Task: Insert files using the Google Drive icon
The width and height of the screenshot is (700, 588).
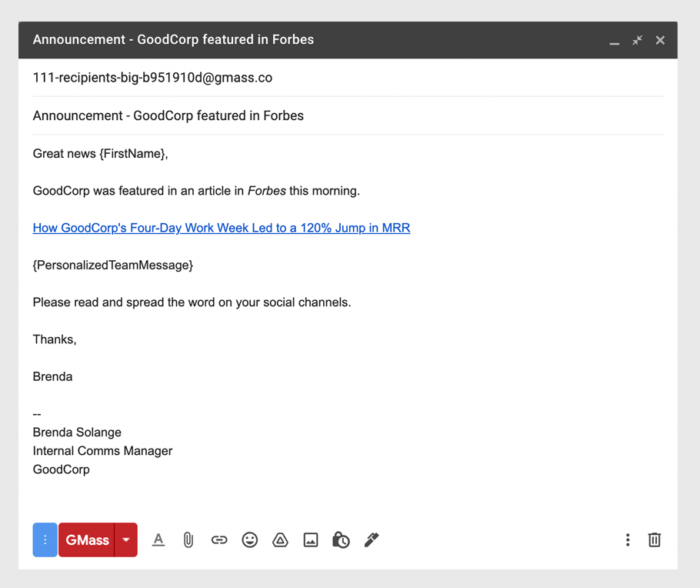Action: (x=280, y=540)
